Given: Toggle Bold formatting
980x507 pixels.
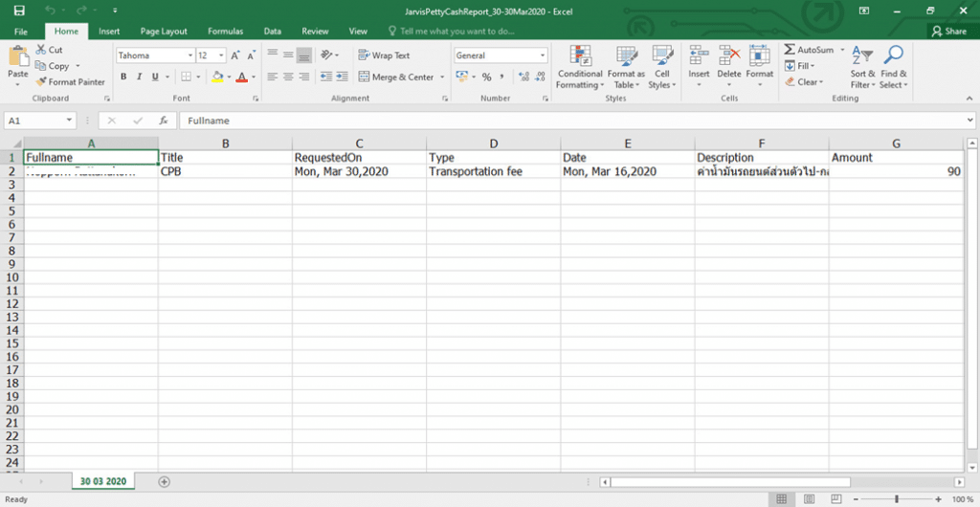Looking at the screenshot, I should tap(123, 77).
